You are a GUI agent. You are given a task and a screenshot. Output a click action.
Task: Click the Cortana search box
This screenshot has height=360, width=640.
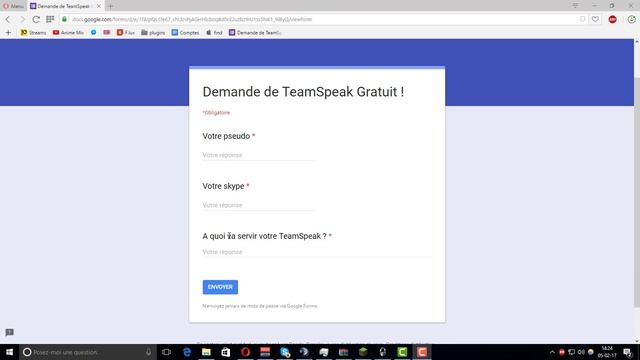click(88, 352)
